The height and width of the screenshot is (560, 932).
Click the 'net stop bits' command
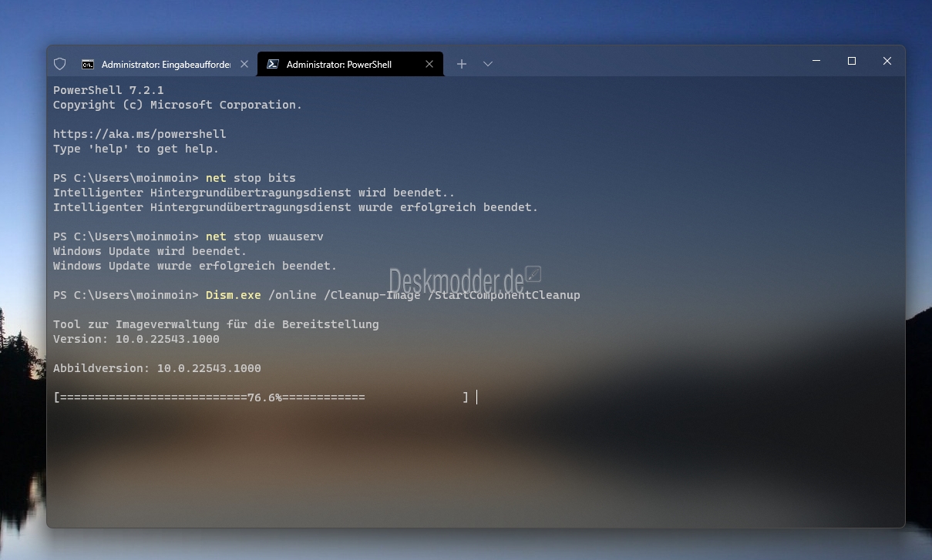(x=251, y=178)
